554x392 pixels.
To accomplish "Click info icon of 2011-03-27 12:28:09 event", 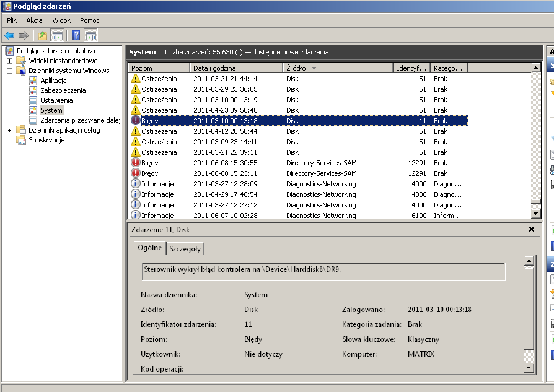I will pos(135,184).
